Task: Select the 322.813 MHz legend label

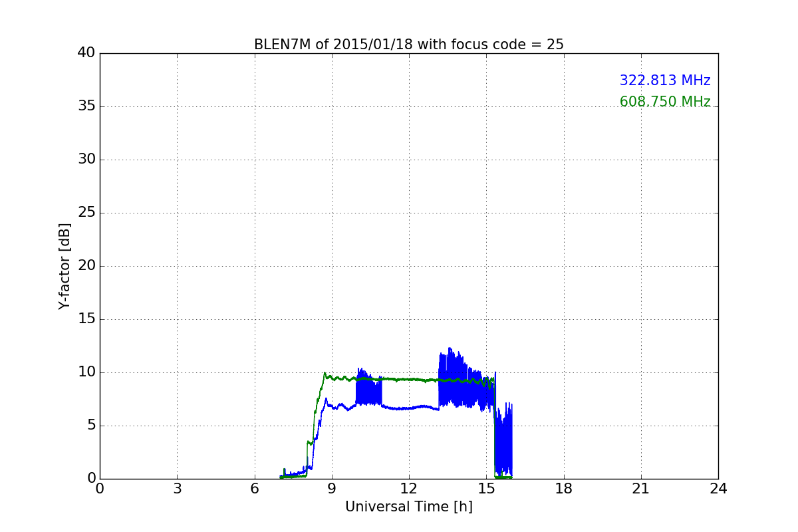Action: (x=665, y=80)
